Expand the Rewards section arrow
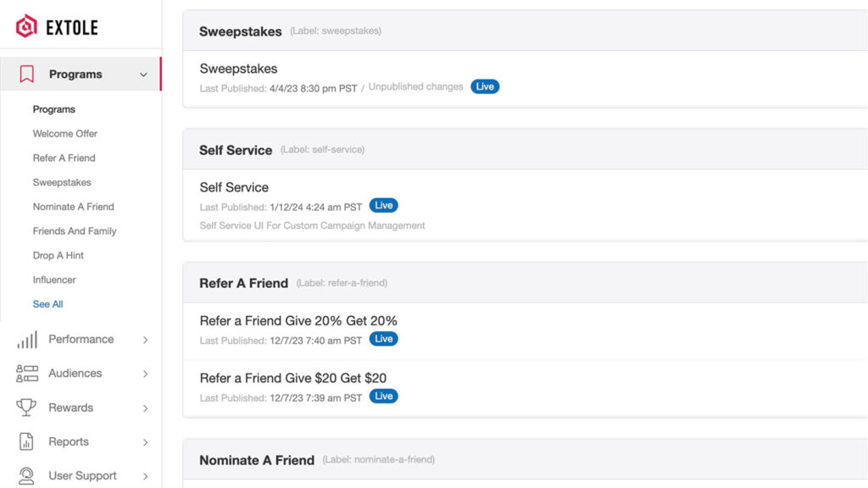The width and height of the screenshot is (868, 488). 146,408
